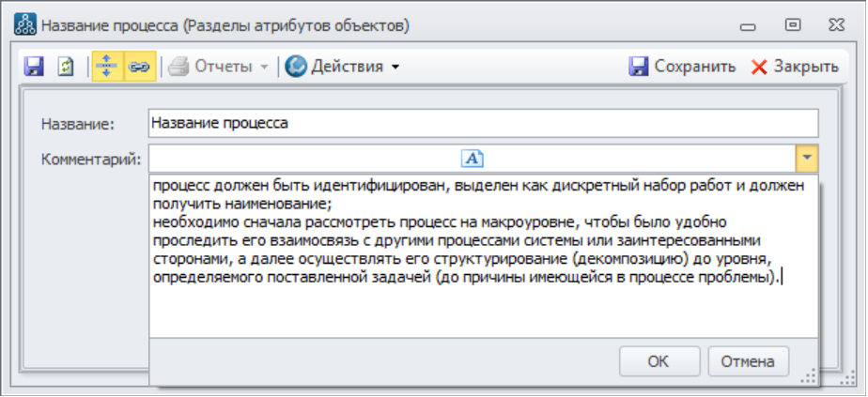Click the blue 'A' icon in the Комментарий field
868x397 pixels.
tap(472, 158)
